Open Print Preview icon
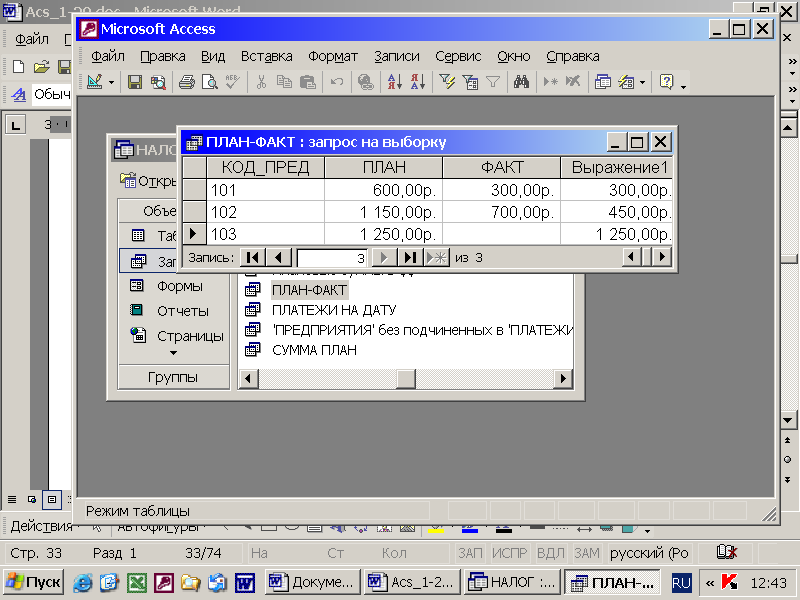800x600 pixels. tap(210, 82)
